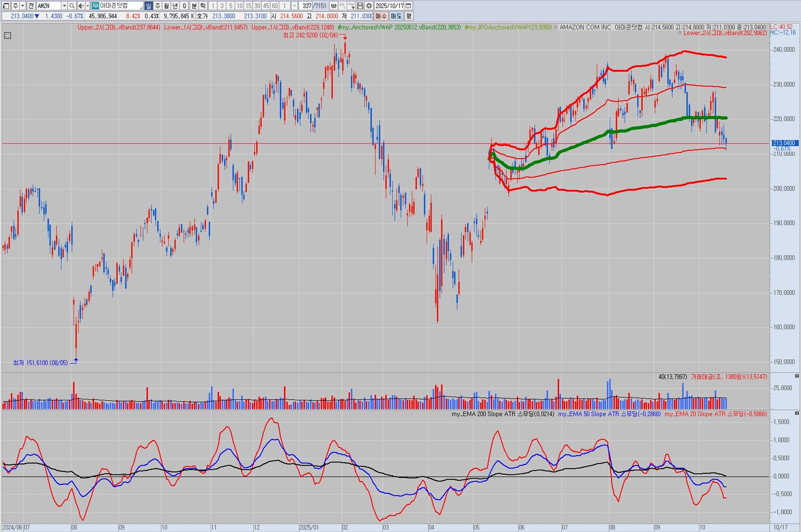
Task: Click the chart line add tool icon
Action: 351,6
